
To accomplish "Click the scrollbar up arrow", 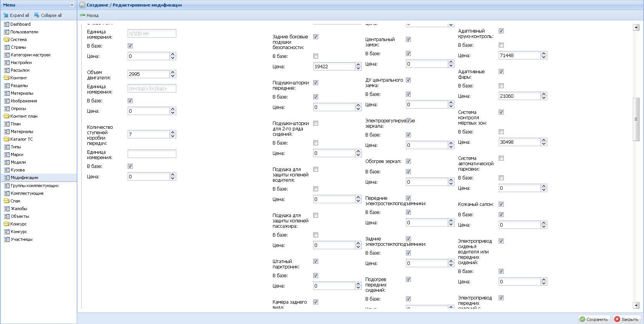I will [x=636, y=27].
